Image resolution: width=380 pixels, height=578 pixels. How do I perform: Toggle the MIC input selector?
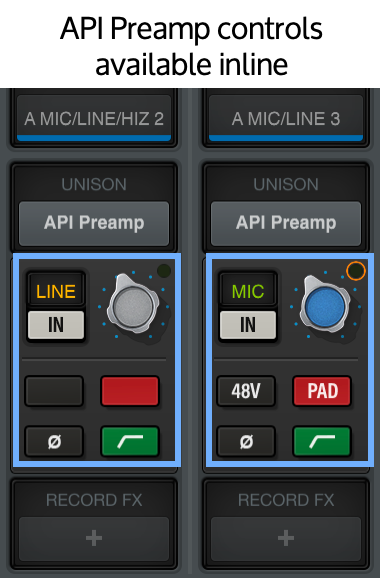point(248,291)
